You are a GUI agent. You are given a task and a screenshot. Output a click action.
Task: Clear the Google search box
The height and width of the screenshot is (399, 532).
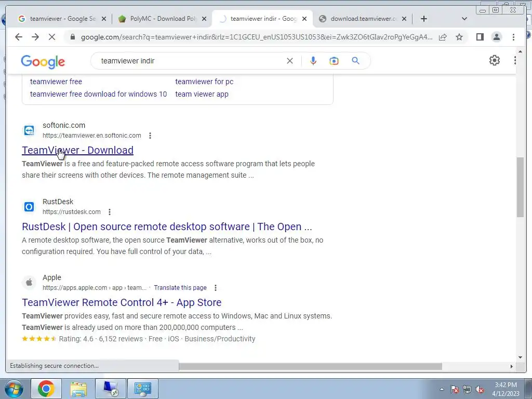[x=290, y=61]
